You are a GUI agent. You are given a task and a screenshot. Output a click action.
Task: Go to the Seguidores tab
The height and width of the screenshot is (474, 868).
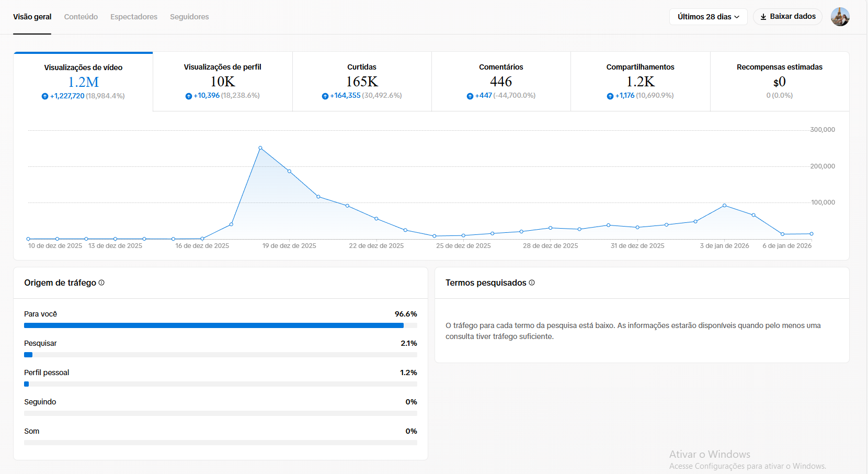(x=189, y=17)
